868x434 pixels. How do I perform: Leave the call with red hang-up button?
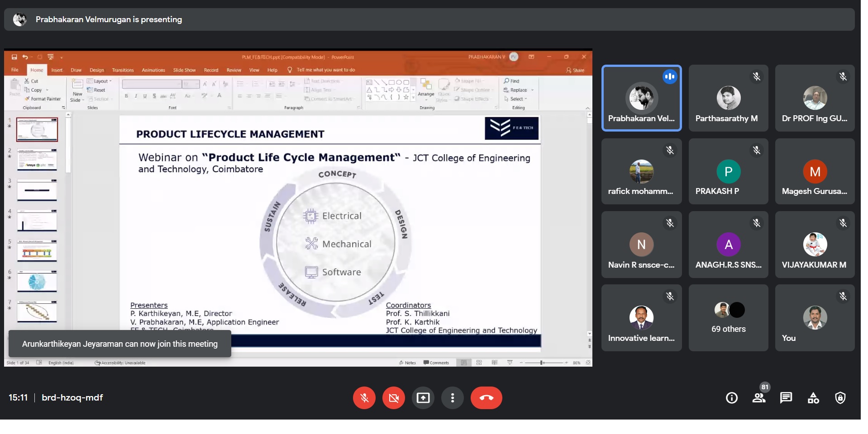tap(486, 398)
